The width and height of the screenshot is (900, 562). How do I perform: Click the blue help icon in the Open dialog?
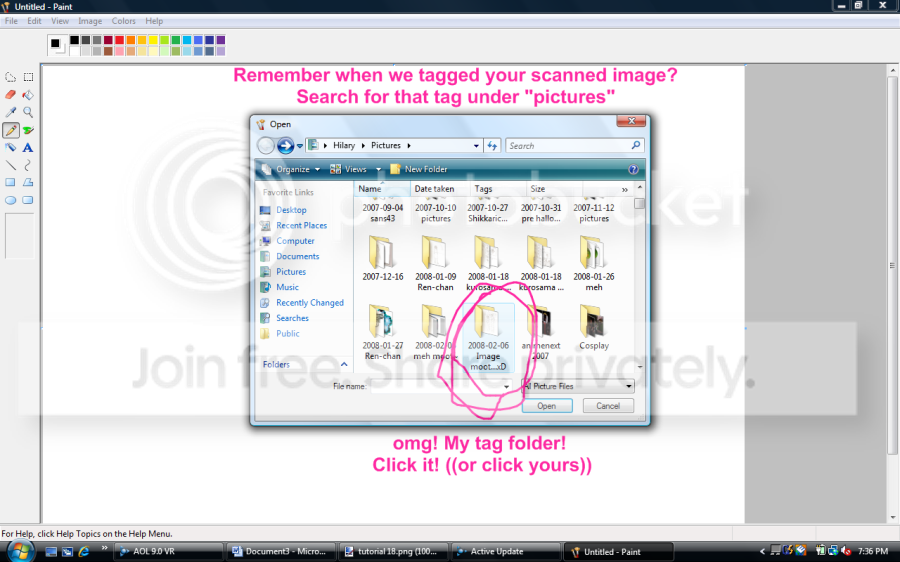click(x=633, y=169)
